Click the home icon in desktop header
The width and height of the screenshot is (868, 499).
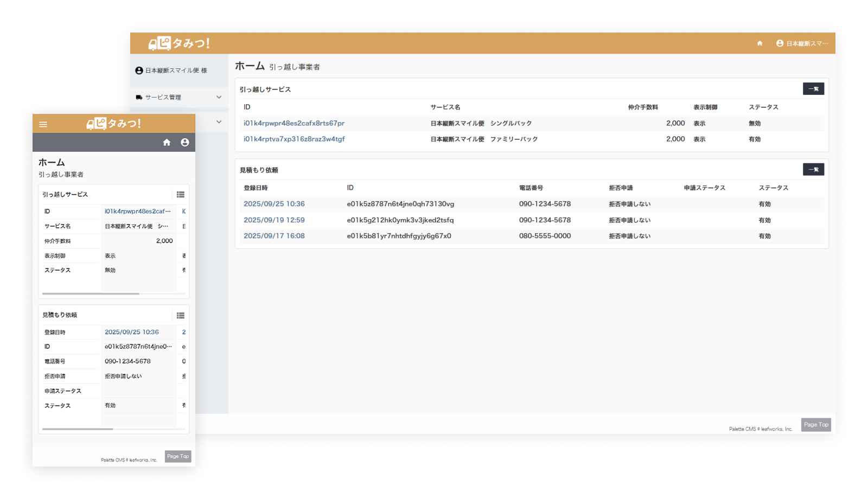click(759, 43)
